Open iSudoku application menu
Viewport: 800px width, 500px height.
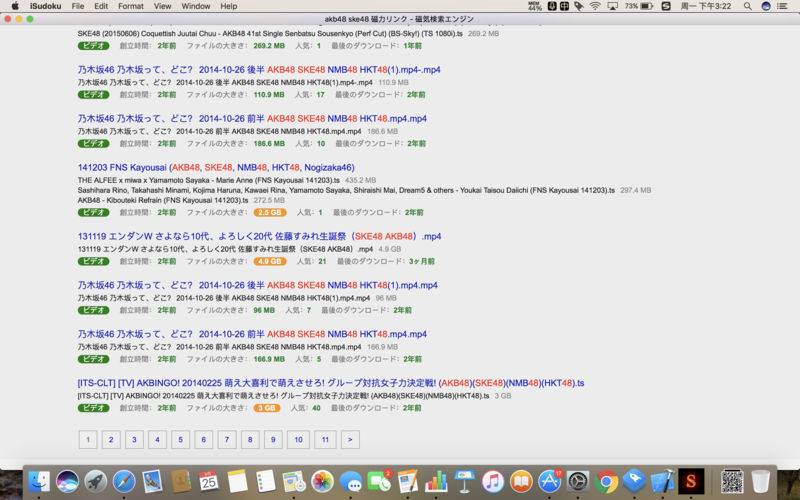[45, 6]
